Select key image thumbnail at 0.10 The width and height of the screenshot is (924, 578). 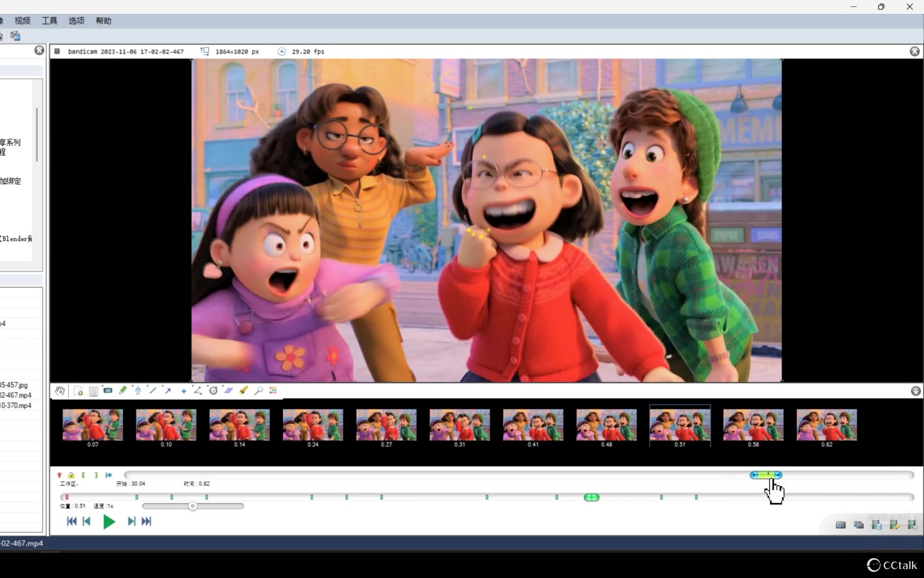[166, 426]
